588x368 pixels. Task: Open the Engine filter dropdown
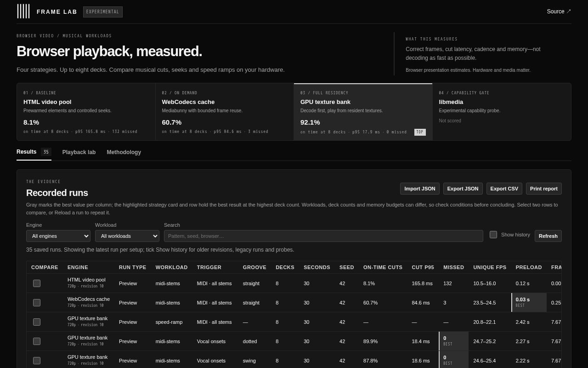coord(58,236)
